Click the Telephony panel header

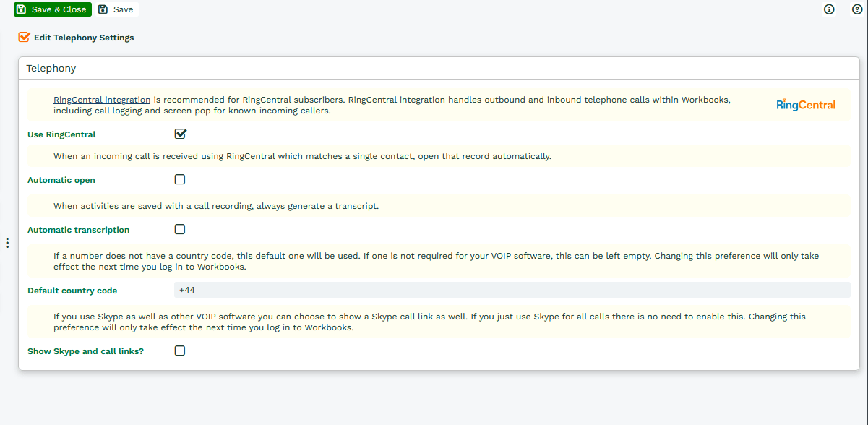point(51,69)
